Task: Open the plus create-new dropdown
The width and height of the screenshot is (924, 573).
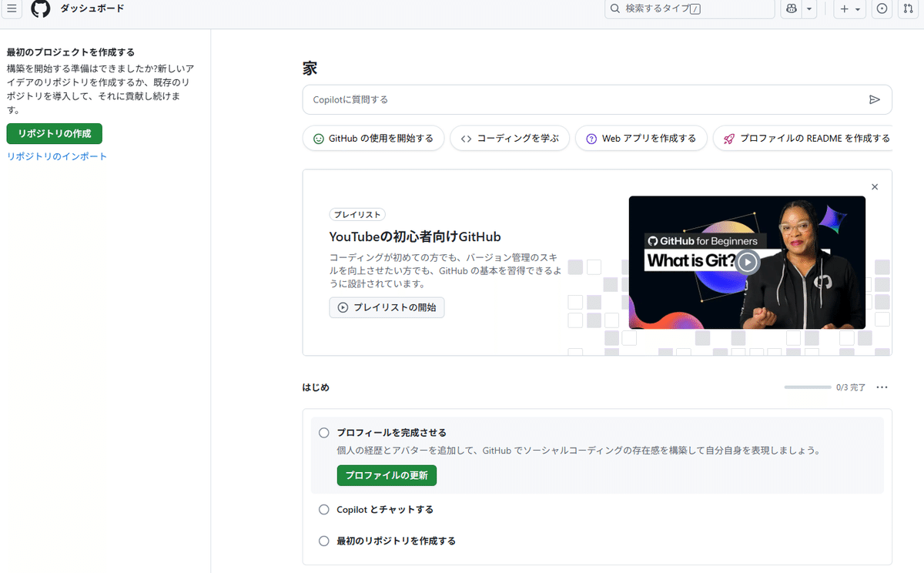Action: (850, 9)
